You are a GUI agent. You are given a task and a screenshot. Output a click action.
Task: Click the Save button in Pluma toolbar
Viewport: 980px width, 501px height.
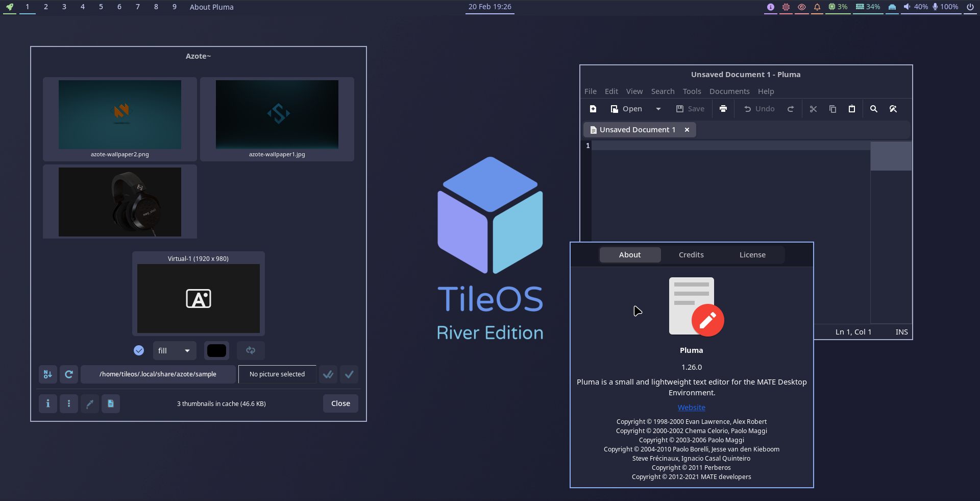[x=690, y=109]
